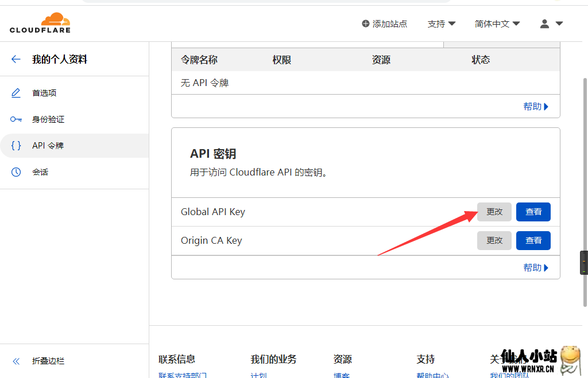Click the 状态 column header
Image resolution: width=588 pixels, height=378 pixels.
[481, 60]
